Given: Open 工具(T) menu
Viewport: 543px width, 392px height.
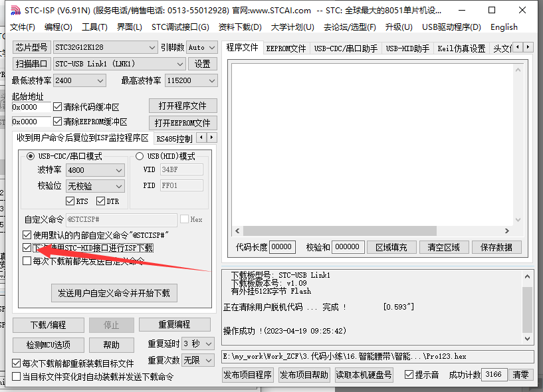Looking at the screenshot, I should (94, 27).
